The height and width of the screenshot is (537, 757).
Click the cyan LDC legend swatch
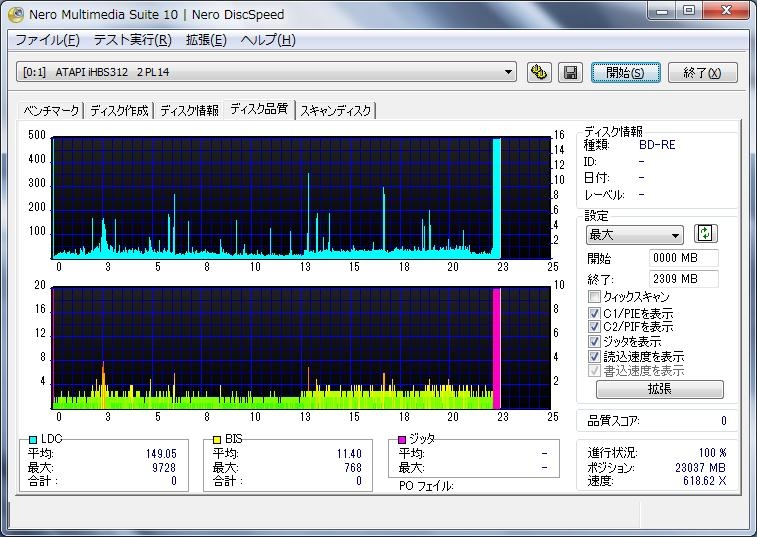click(x=33, y=439)
